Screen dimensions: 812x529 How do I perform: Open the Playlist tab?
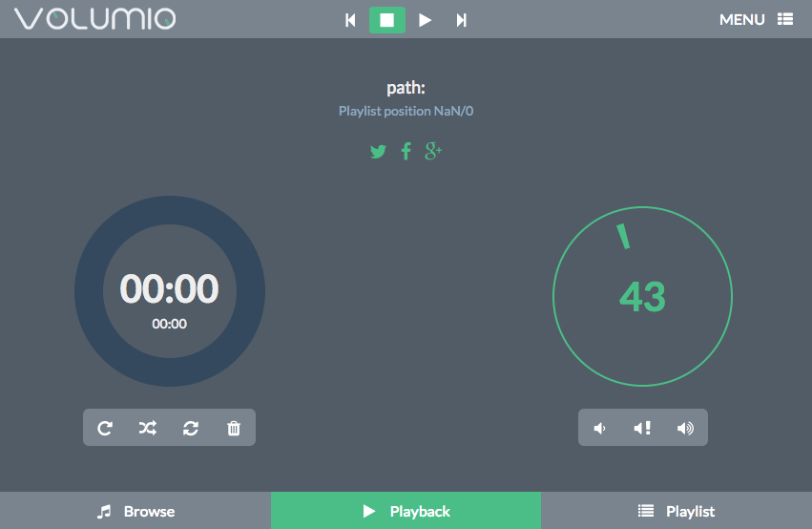[677, 511]
